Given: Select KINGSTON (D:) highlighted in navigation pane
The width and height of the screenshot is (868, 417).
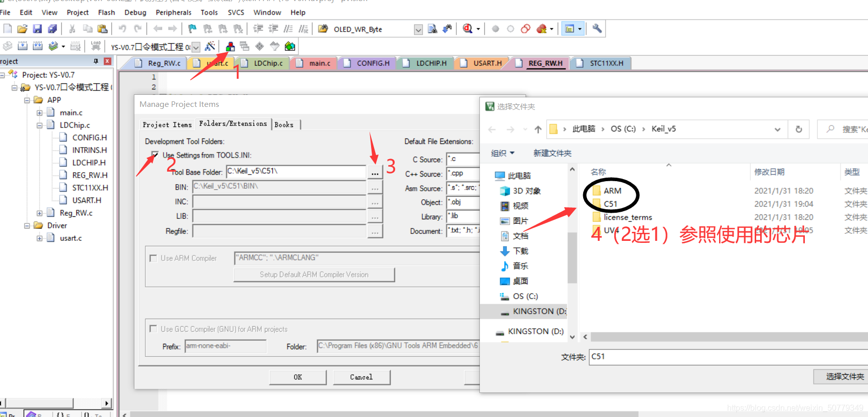Looking at the screenshot, I should point(523,311).
